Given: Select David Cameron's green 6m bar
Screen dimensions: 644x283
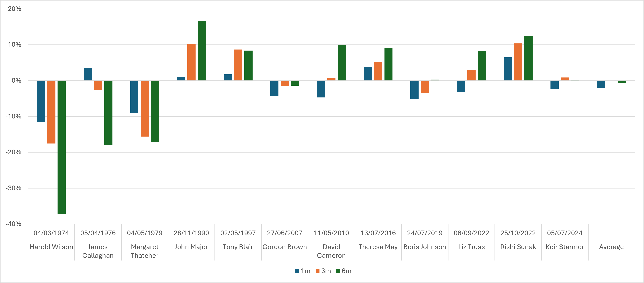Looking at the screenshot, I should coord(342,63).
